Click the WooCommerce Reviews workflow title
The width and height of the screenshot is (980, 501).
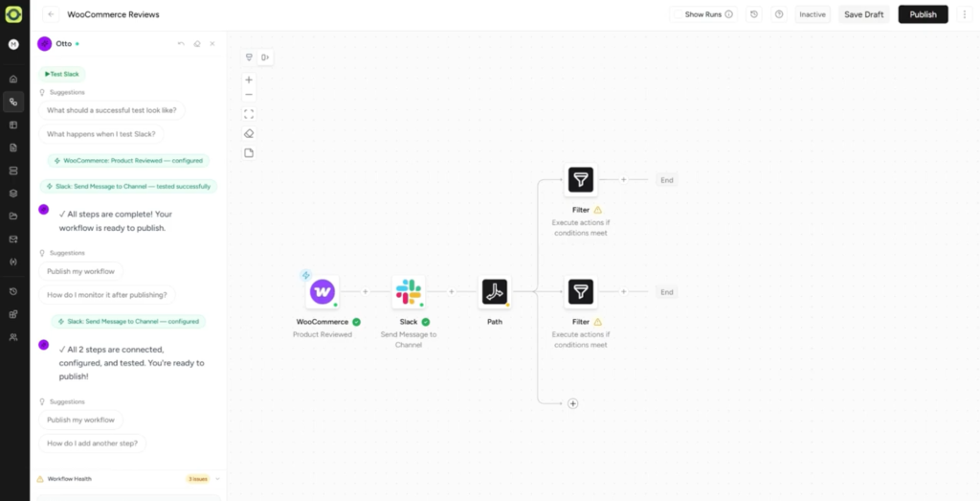click(x=113, y=14)
